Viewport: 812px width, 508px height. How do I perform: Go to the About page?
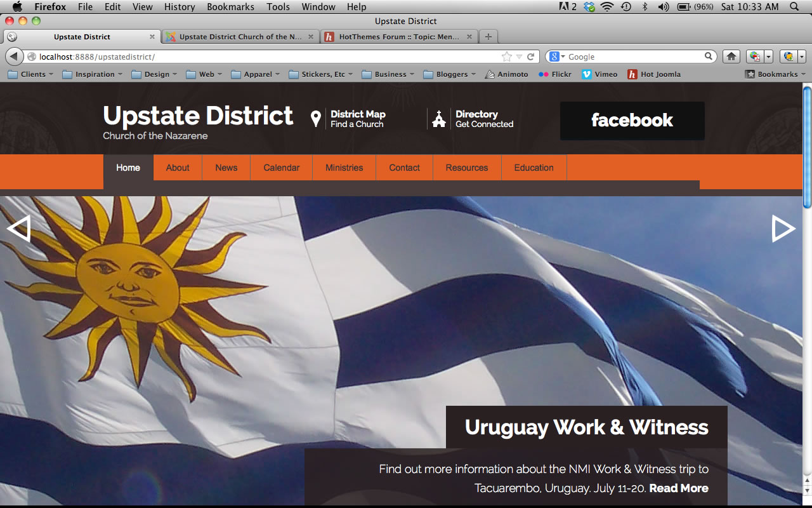point(178,168)
